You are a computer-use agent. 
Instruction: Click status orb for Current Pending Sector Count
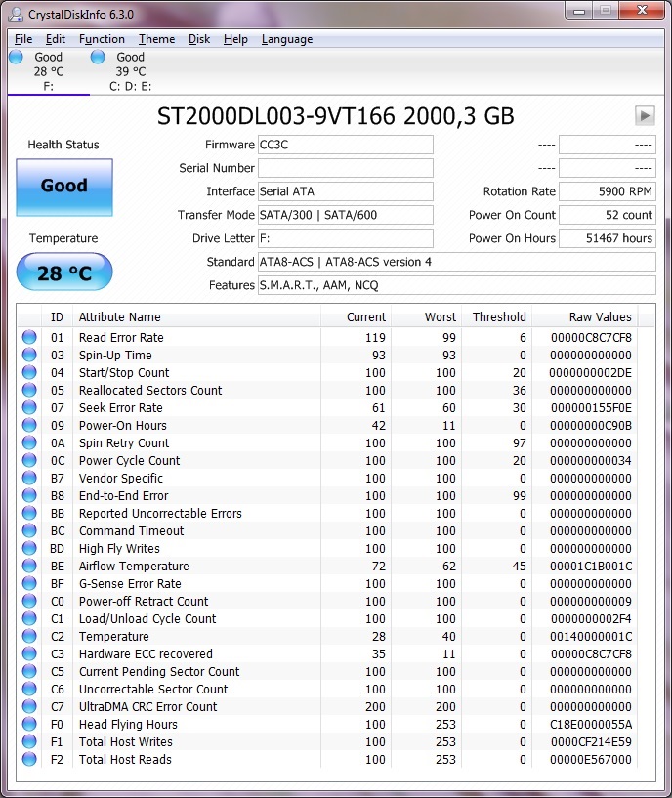pyautogui.click(x=29, y=671)
